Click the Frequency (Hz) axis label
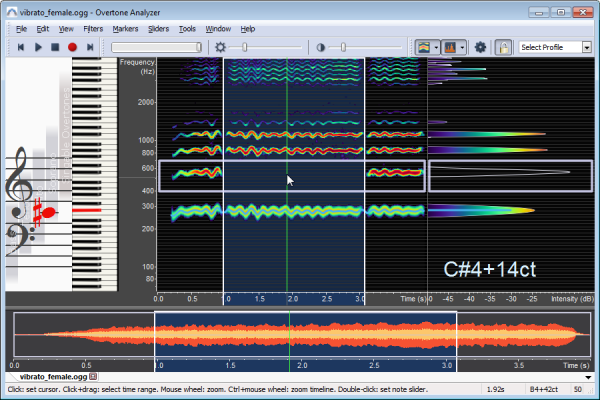The height and width of the screenshot is (400, 600). coord(137,67)
